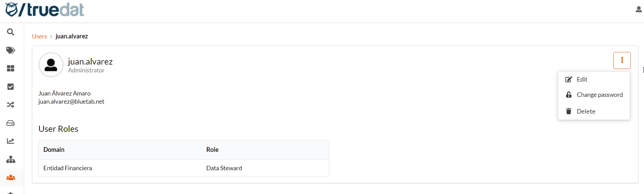Open the dashboard grid icon in sidebar
This screenshot has width=644, height=194.
coord(11,68)
